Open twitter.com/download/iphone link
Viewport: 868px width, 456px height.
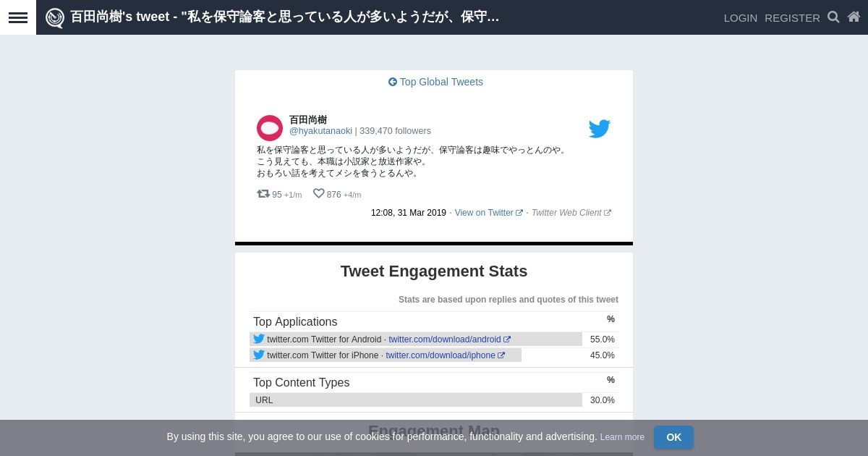point(445,355)
